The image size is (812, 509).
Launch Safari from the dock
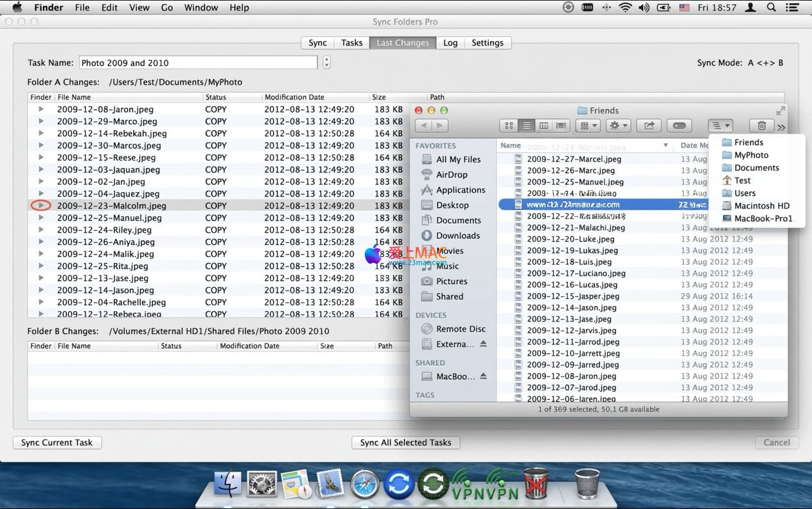[x=365, y=484]
